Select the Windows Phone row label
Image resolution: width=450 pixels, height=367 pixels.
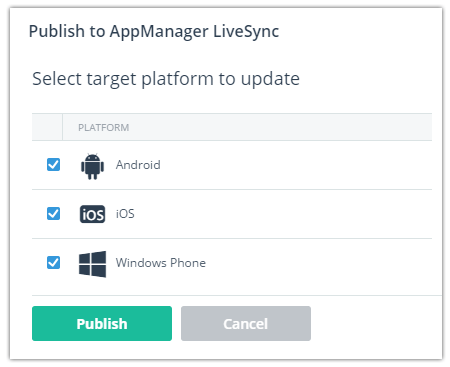161,263
